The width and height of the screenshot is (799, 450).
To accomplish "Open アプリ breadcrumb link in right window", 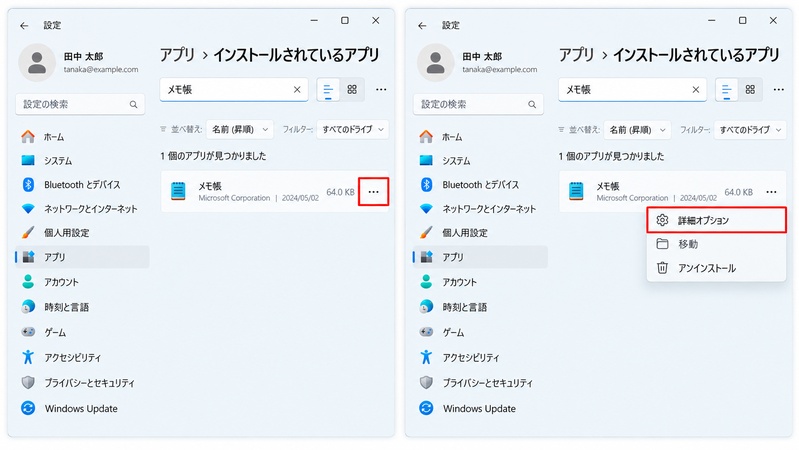I will (576, 55).
